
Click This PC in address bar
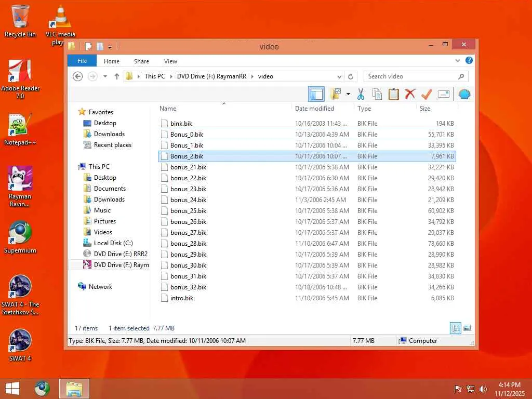pyautogui.click(x=154, y=76)
